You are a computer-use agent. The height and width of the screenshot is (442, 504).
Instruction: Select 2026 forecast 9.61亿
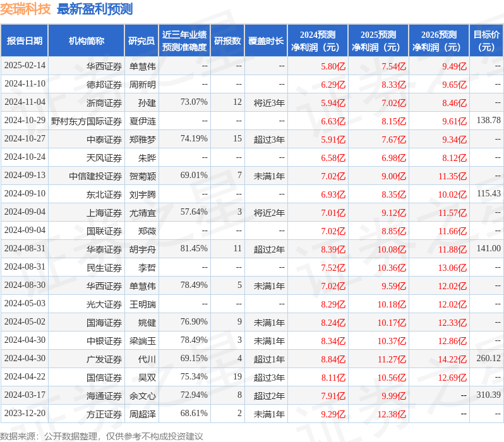pyautogui.click(x=454, y=121)
